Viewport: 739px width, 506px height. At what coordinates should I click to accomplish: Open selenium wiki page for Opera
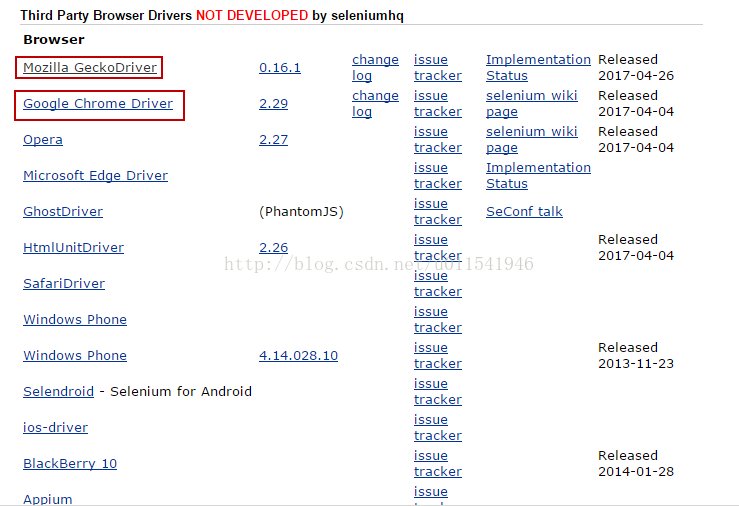click(532, 139)
